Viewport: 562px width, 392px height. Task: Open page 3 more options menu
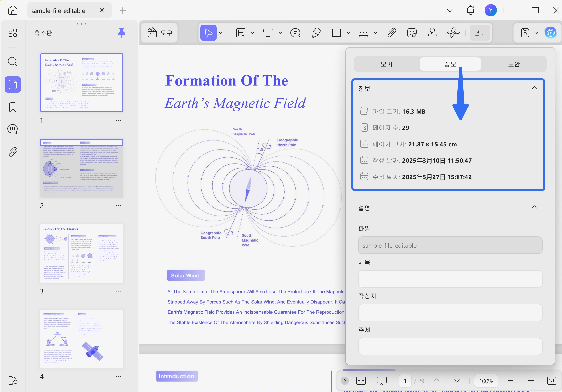tap(119, 291)
